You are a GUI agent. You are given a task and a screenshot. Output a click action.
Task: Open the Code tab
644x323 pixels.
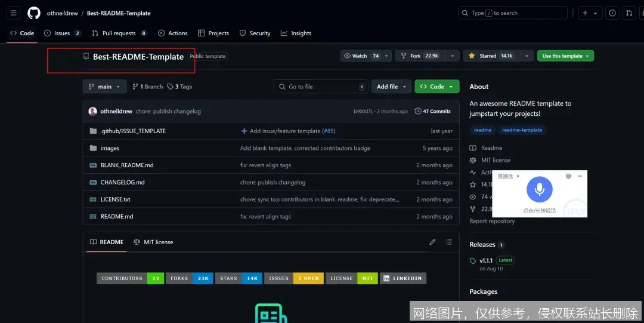pos(22,33)
